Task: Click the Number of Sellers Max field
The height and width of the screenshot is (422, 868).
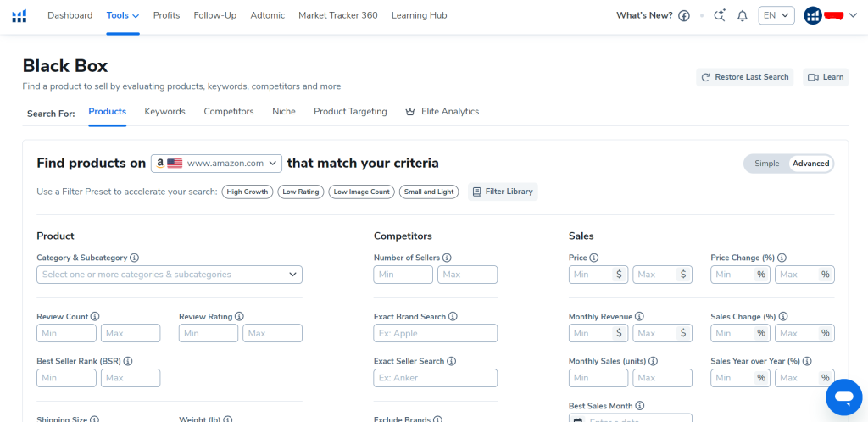Action: click(x=468, y=275)
